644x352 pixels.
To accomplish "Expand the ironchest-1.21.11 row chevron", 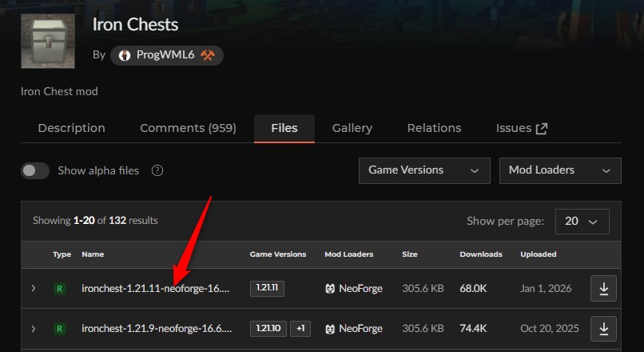I will (x=34, y=288).
